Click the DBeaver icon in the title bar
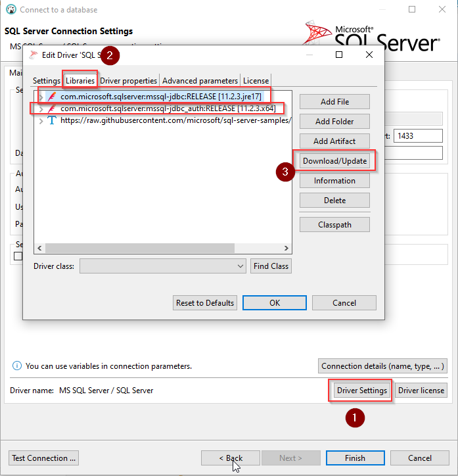 pos(11,9)
